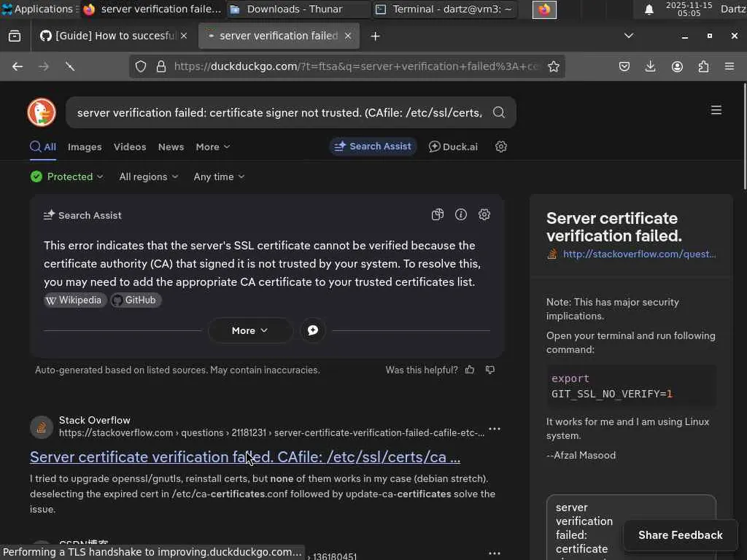Open the Pocket save icon
747x560 pixels.
(x=624, y=66)
